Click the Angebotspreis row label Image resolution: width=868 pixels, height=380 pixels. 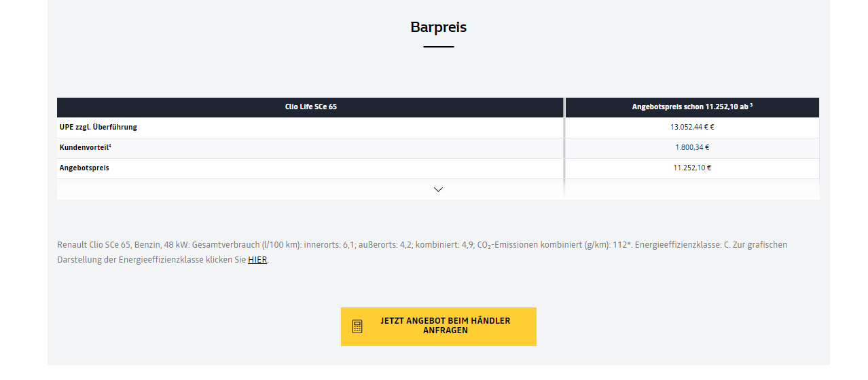pyautogui.click(x=84, y=168)
